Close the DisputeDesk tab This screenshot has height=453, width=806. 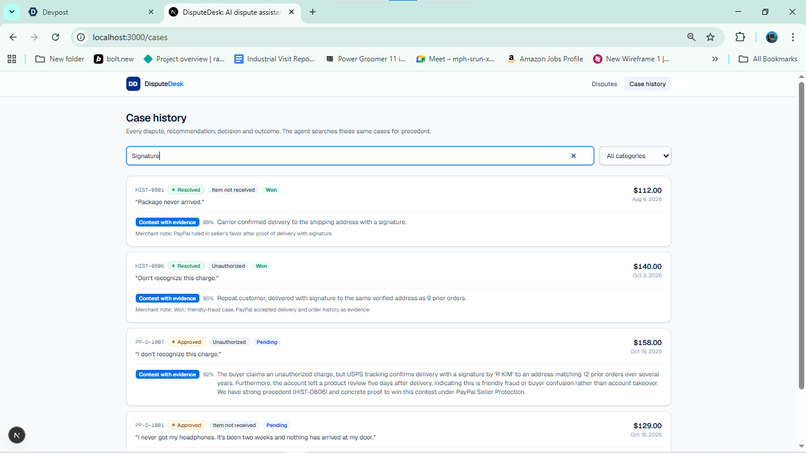291,12
